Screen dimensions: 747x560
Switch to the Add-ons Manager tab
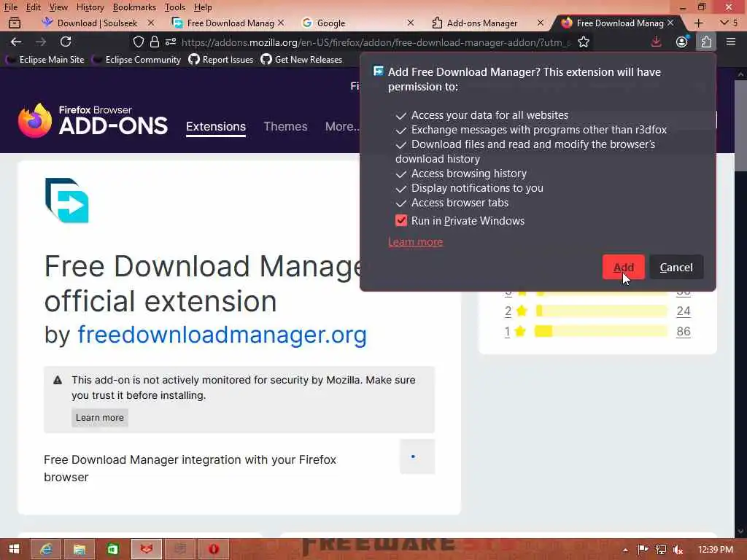click(487, 23)
